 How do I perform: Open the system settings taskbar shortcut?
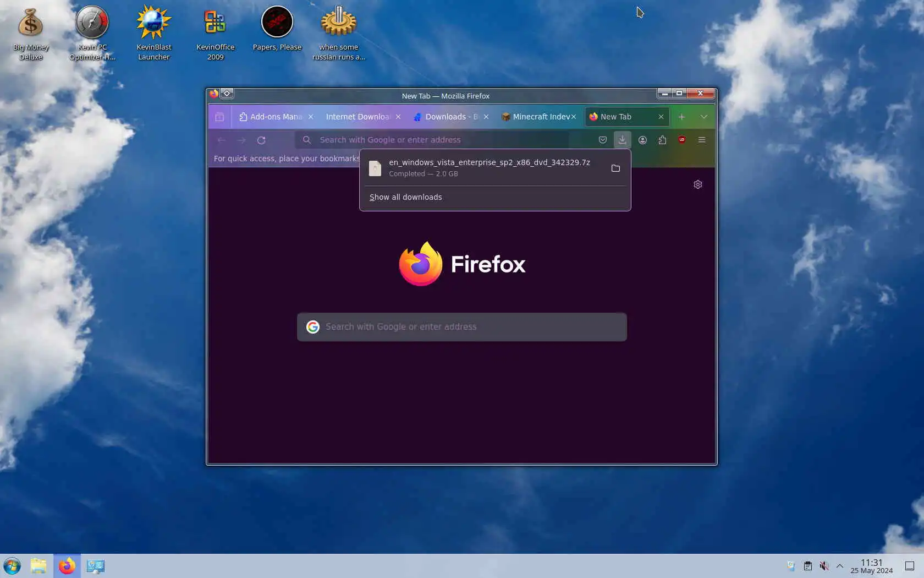tap(96, 566)
